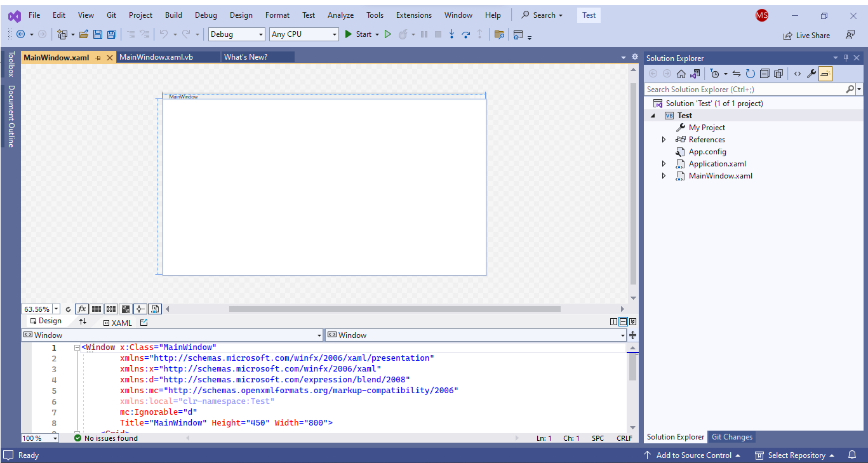Viewport: 868px width, 463px height.
Task: Open the Toolbox side panel
Action: (x=10, y=64)
